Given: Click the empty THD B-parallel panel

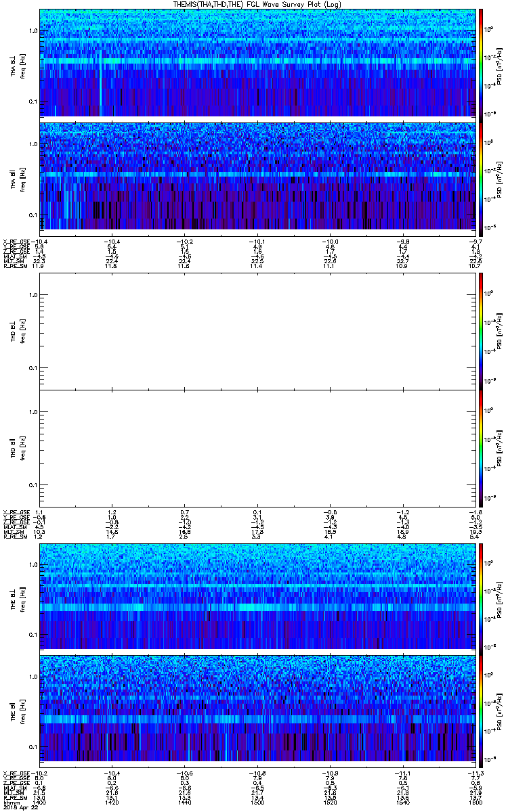Looking at the screenshot, I should click(x=257, y=448).
